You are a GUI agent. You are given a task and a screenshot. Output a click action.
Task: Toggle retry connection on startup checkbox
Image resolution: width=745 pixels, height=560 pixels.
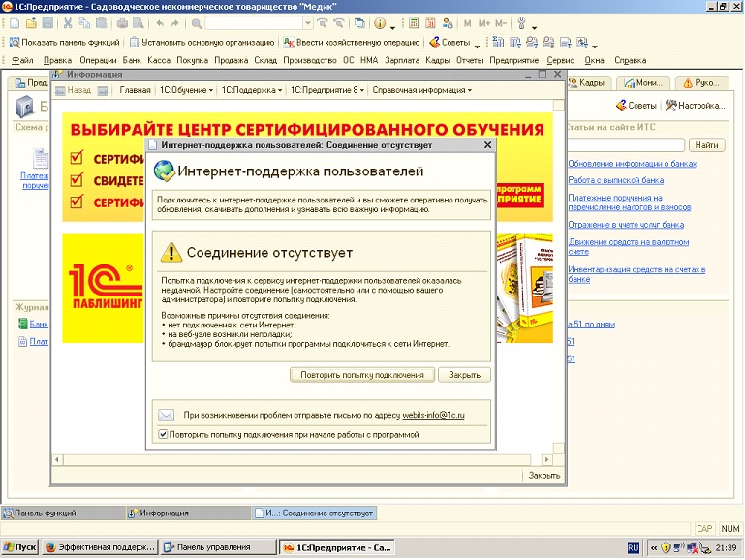163,434
